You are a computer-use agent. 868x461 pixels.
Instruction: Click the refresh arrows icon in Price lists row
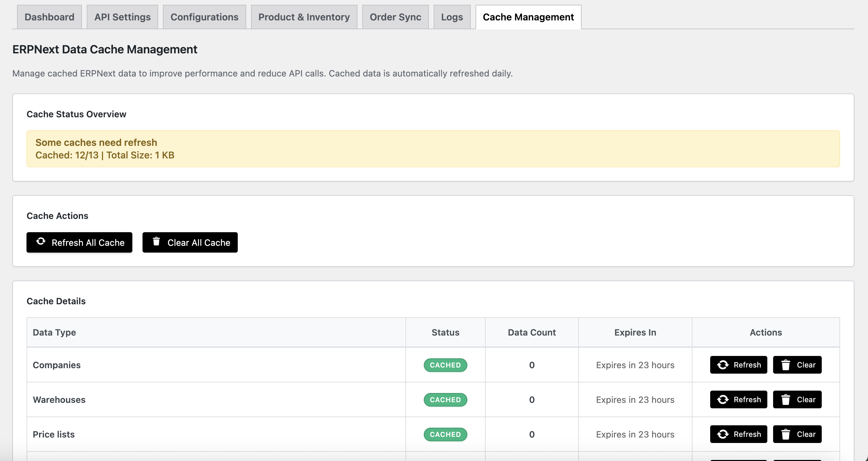click(x=723, y=434)
